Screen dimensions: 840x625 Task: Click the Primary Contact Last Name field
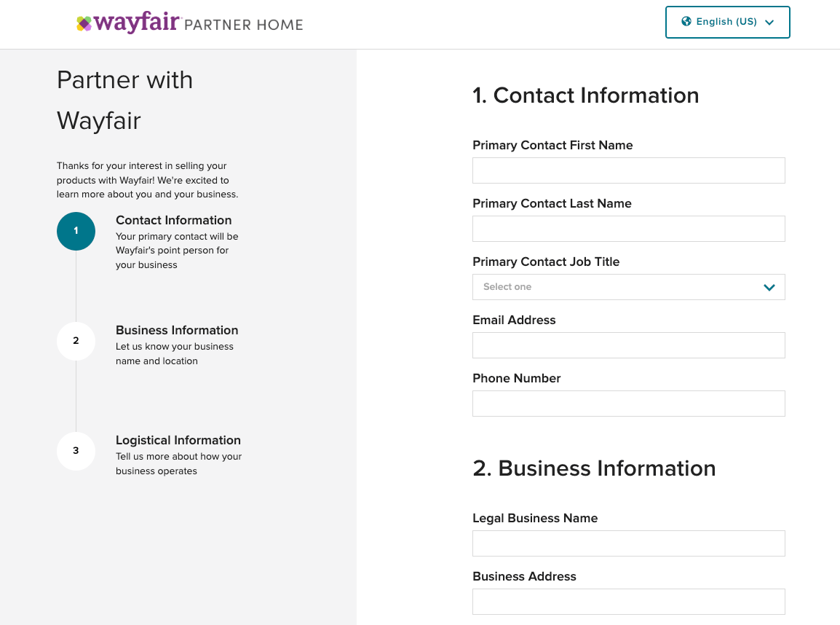[628, 229]
